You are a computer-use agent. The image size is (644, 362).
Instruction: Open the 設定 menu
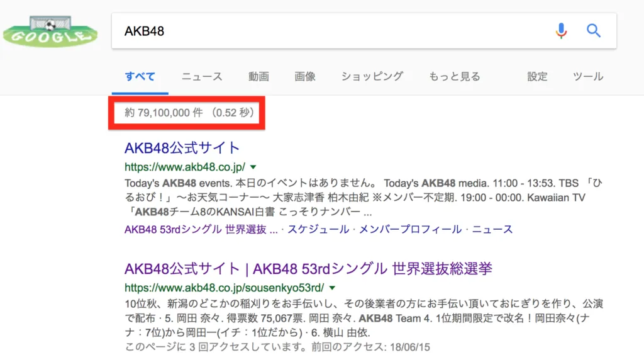[x=537, y=77]
